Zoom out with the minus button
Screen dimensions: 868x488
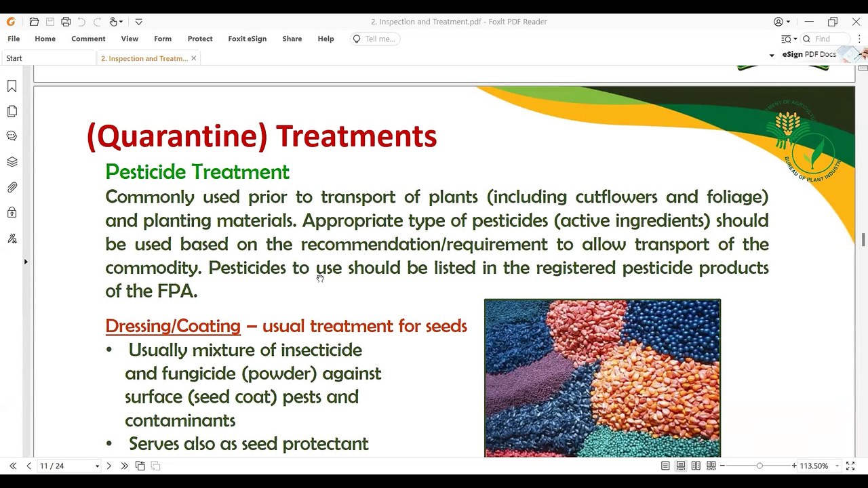[723, 466]
